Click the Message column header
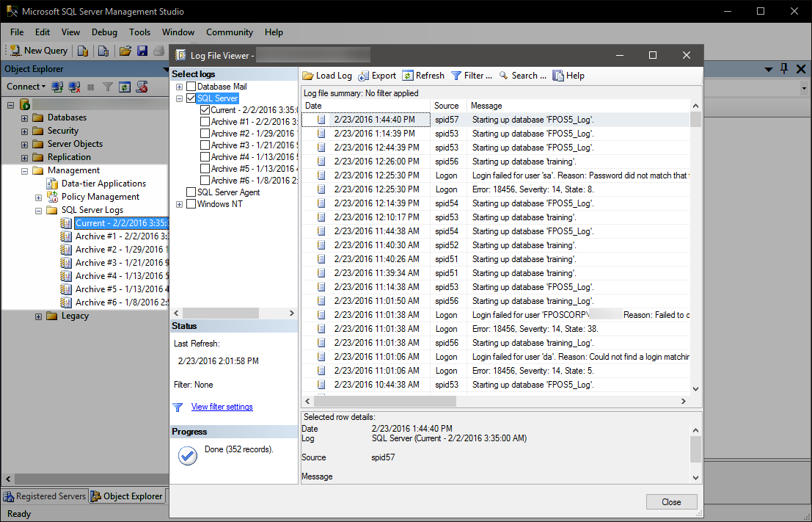The width and height of the screenshot is (812, 522). 579,106
